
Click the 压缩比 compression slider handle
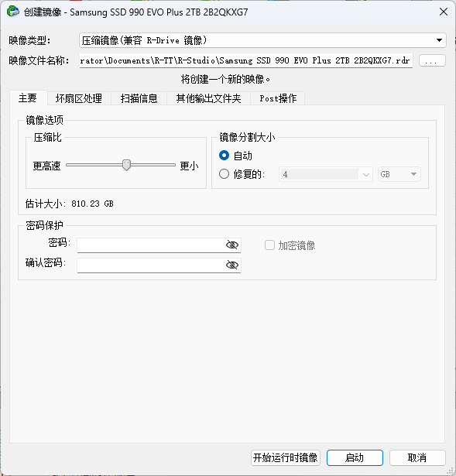coord(126,165)
